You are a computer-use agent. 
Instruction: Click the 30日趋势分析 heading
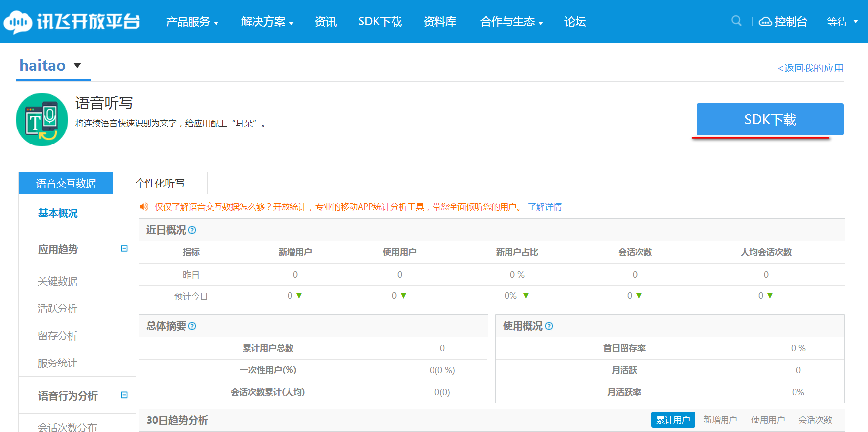click(x=177, y=420)
